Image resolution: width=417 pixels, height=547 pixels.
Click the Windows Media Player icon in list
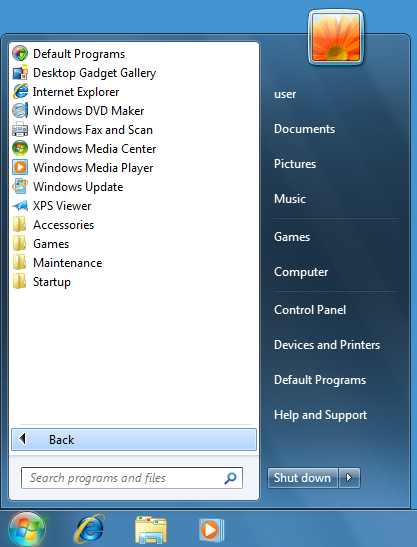[20, 167]
